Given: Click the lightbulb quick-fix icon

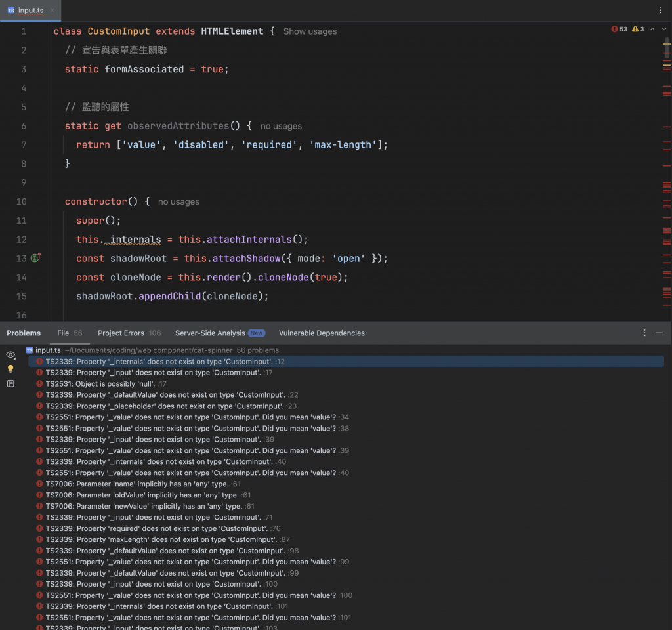Looking at the screenshot, I should [10, 369].
